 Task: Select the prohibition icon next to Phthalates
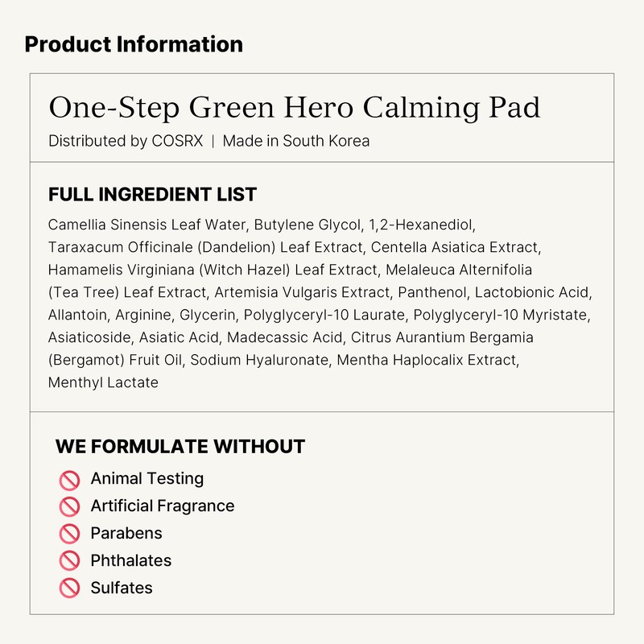(70, 561)
